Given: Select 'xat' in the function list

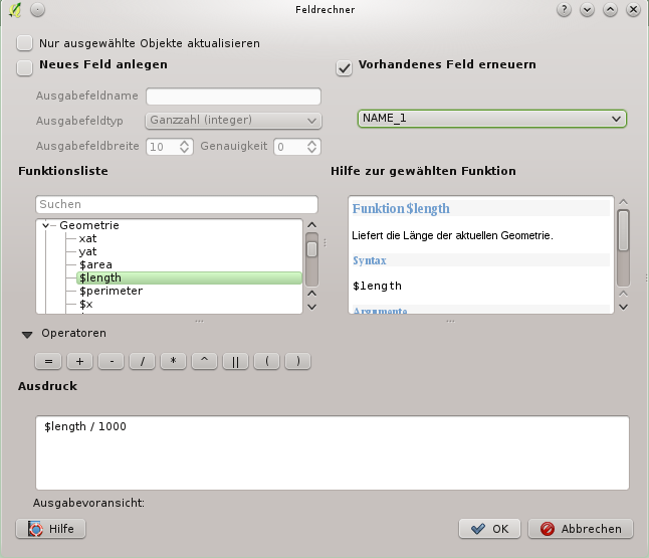Looking at the screenshot, I should pyautogui.click(x=88, y=238).
